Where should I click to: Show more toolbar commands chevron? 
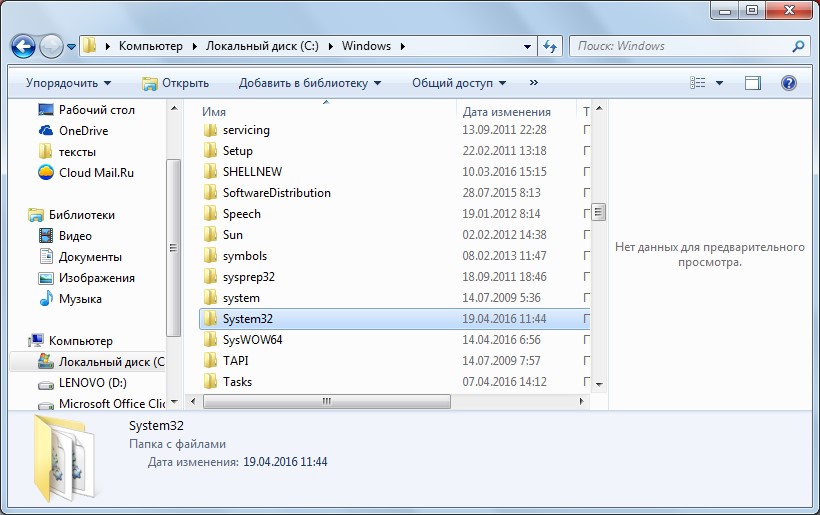pyautogui.click(x=533, y=83)
